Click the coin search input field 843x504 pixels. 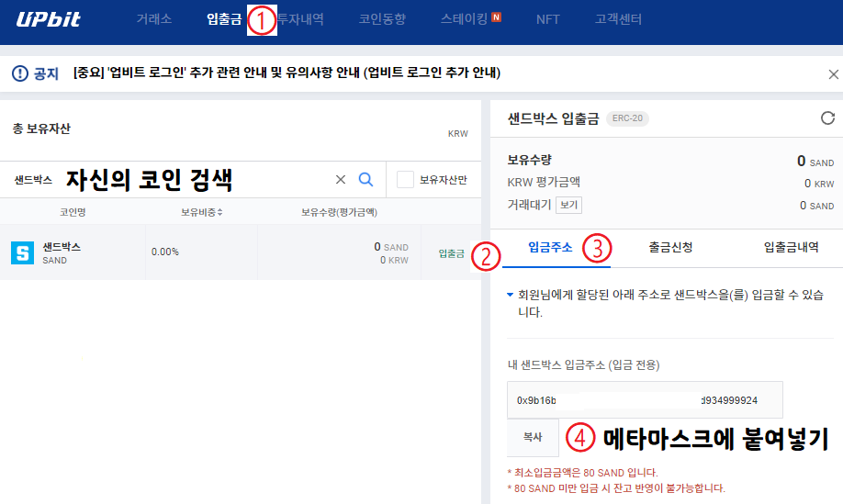(172, 179)
